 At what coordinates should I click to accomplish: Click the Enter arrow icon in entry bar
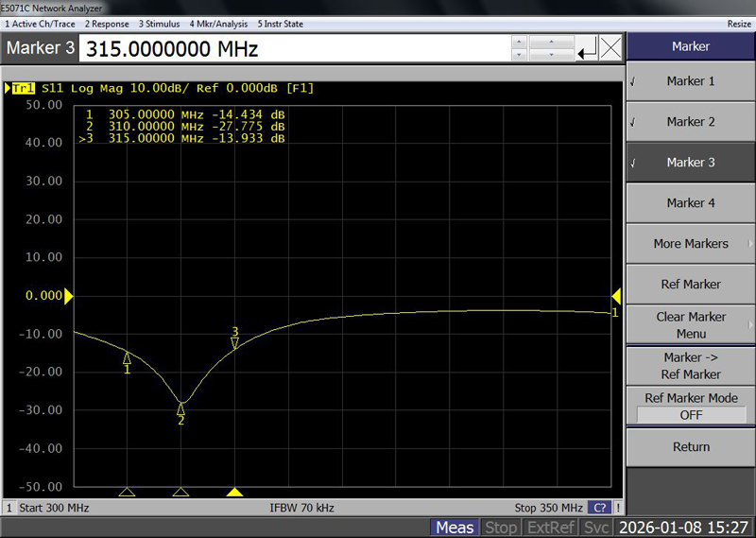(587, 48)
